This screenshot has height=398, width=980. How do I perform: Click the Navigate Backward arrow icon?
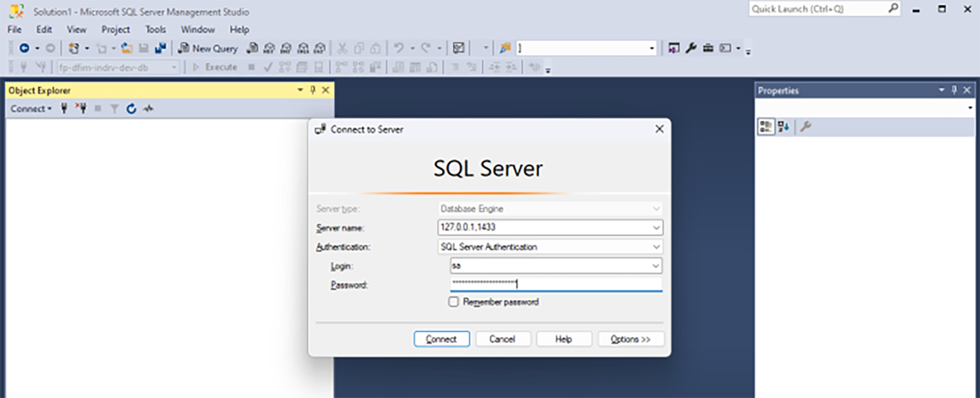pyautogui.click(x=24, y=48)
